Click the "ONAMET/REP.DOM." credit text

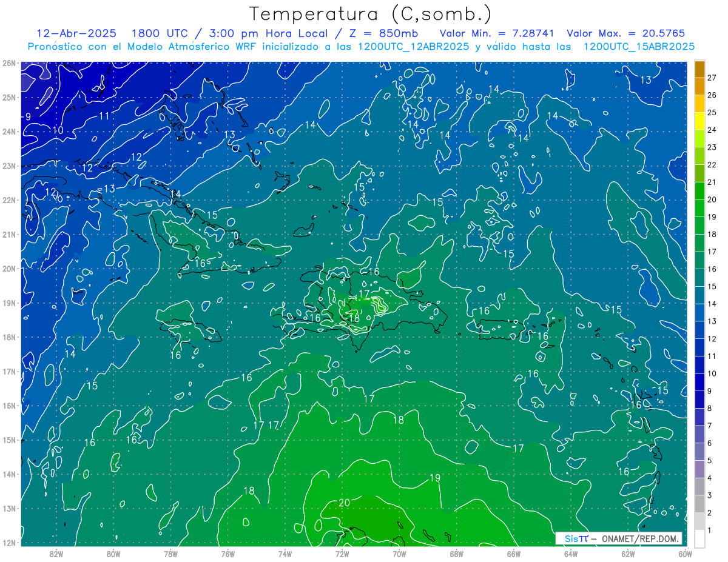[x=639, y=538]
